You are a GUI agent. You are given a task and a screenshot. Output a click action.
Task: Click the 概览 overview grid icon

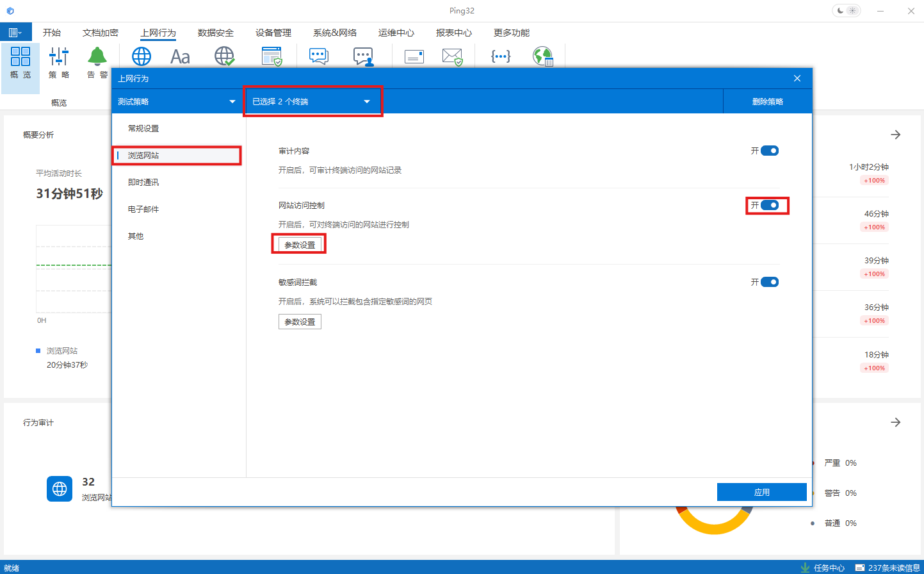point(20,57)
